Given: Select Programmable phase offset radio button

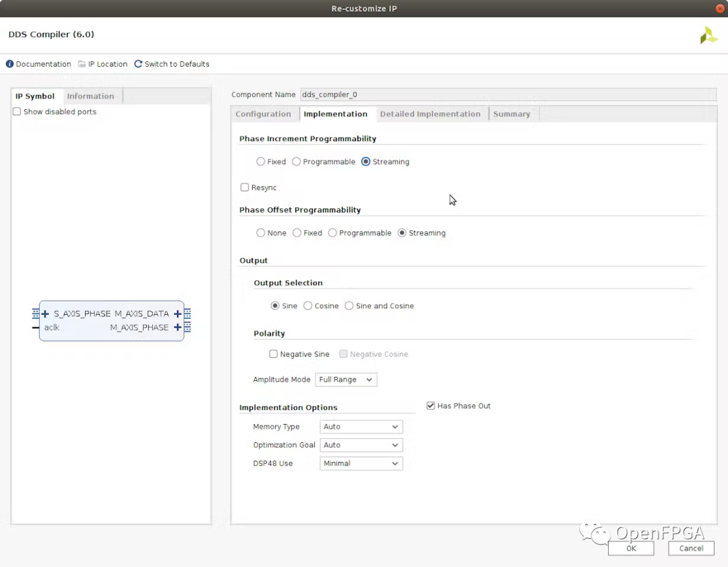Looking at the screenshot, I should pyautogui.click(x=332, y=233).
